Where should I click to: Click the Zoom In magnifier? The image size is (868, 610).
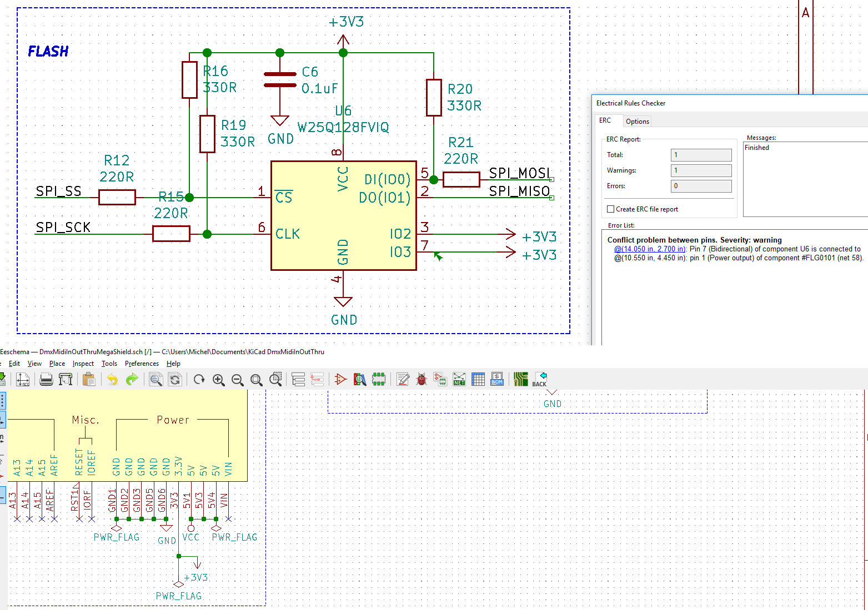pos(218,380)
